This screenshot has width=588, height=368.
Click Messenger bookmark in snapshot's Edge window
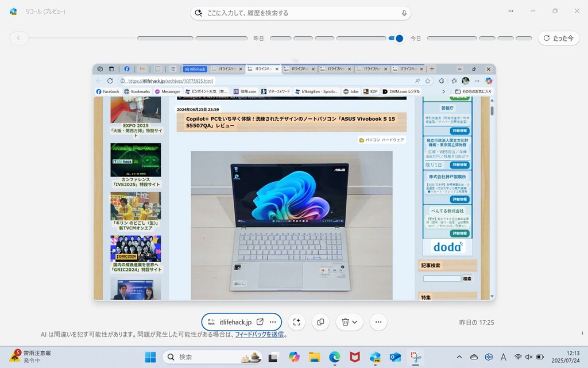click(168, 91)
